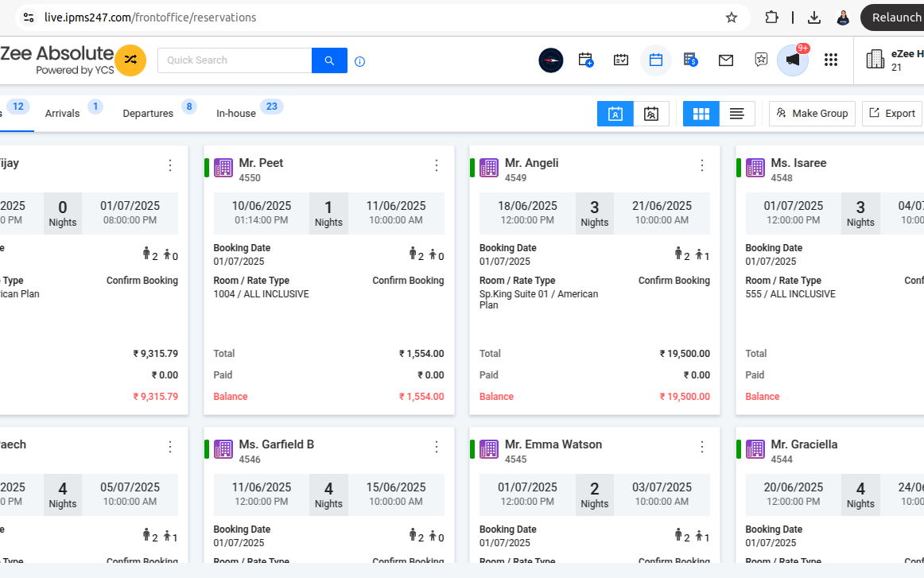Click the yellow shuffle switch icon
This screenshot has height=578, width=924.
point(130,60)
